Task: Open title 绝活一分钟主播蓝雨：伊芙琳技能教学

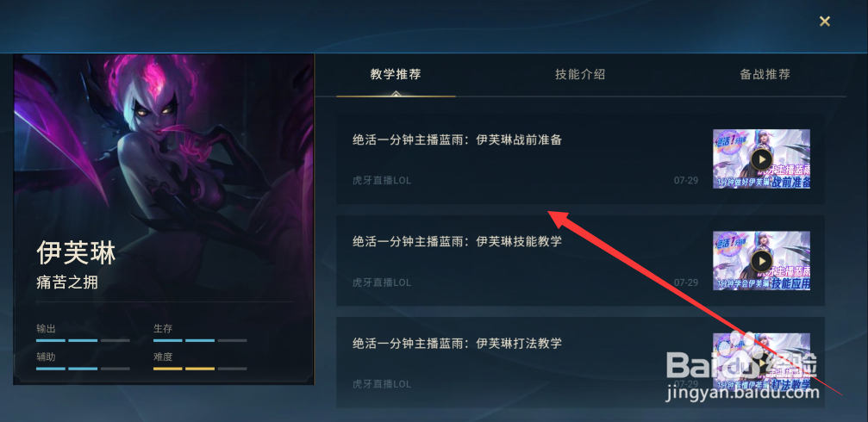Action: pos(457,242)
